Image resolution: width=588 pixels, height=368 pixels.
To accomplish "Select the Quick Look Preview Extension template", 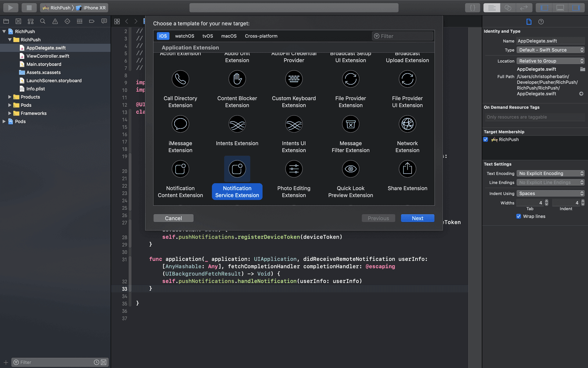I will coord(351,178).
